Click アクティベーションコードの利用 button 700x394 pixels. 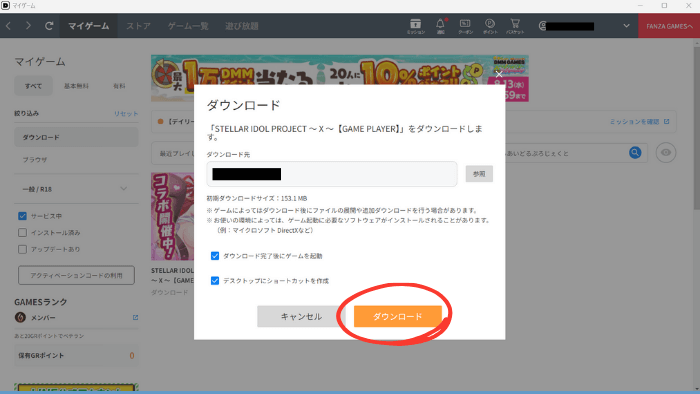click(76, 275)
